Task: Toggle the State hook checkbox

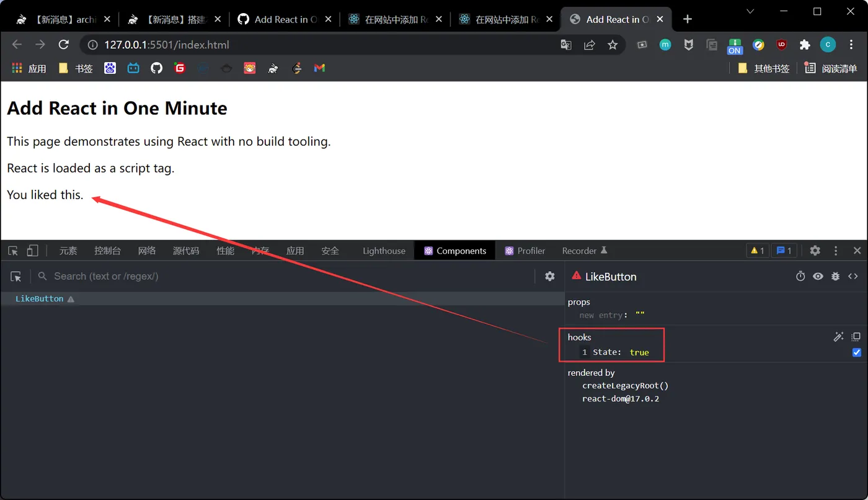Action: (857, 352)
